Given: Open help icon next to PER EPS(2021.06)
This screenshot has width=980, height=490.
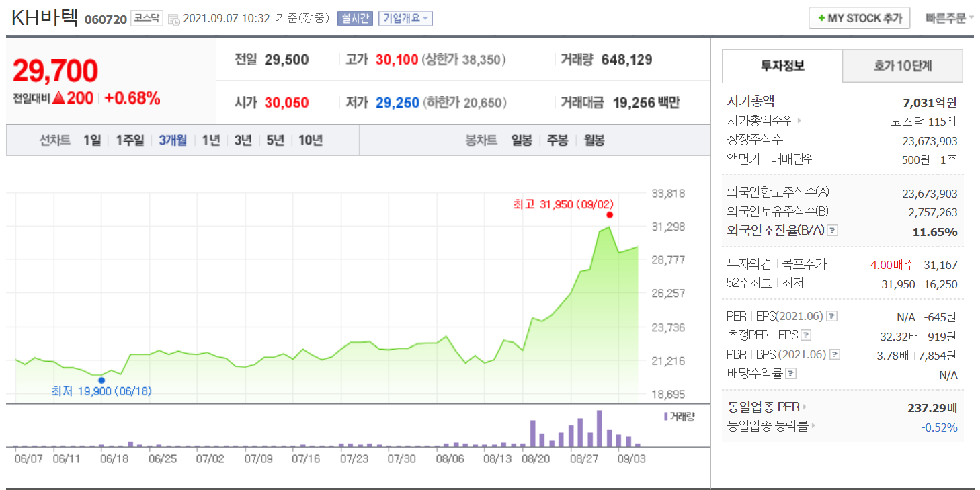Looking at the screenshot, I should point(831,316).
